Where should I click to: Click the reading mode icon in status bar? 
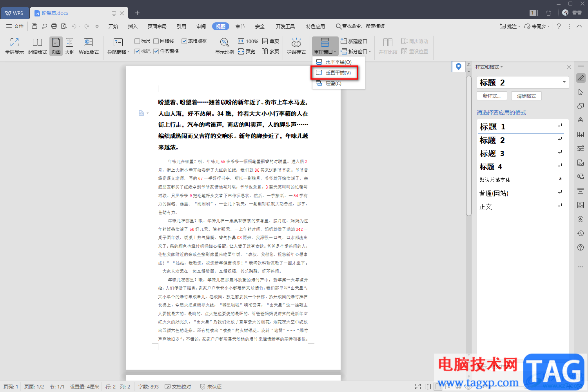tap(428, 387)
